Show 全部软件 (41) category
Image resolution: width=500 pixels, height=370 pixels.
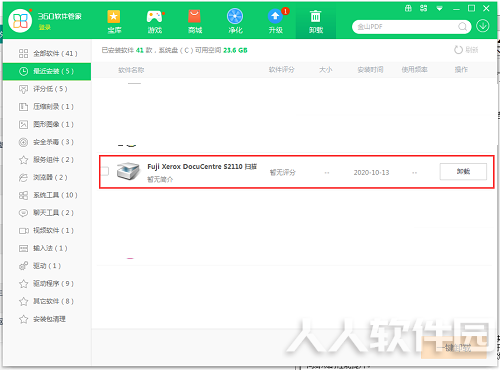point(47,53)
